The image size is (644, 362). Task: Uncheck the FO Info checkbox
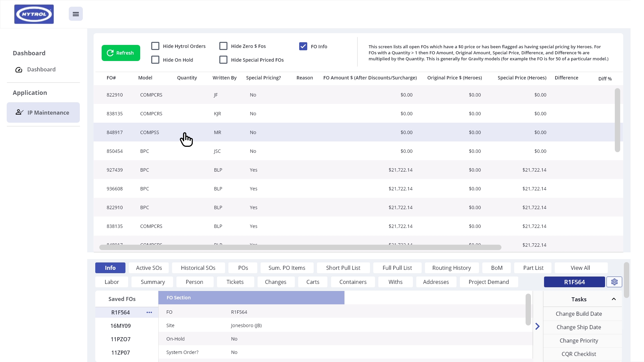point(303,46)
